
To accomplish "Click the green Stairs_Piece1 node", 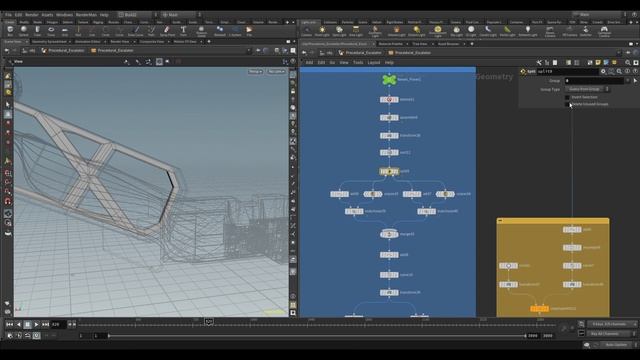I will pos(389,80).
